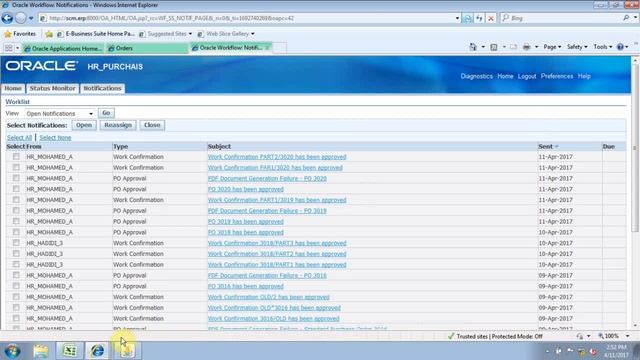The width and height of the screenshot is (640, 360).
Task: Open the Status Monitor tab
Action: click(52, 88)
